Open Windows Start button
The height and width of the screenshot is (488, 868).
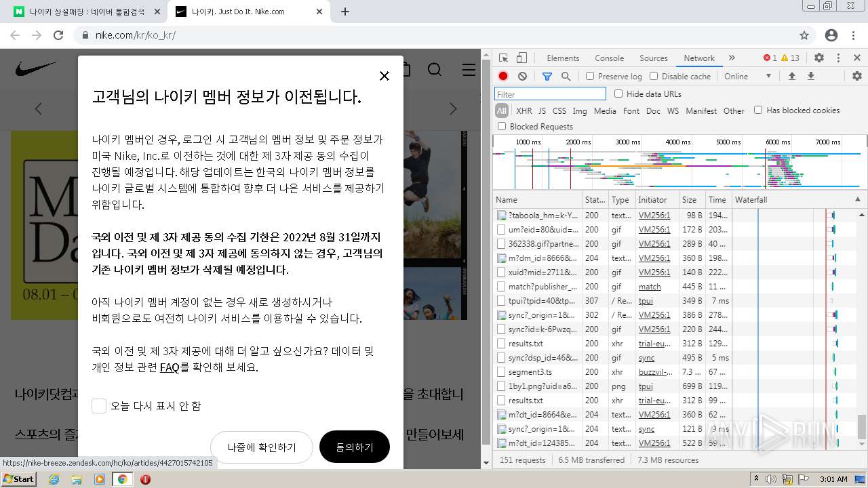click(x=18, y=479)
